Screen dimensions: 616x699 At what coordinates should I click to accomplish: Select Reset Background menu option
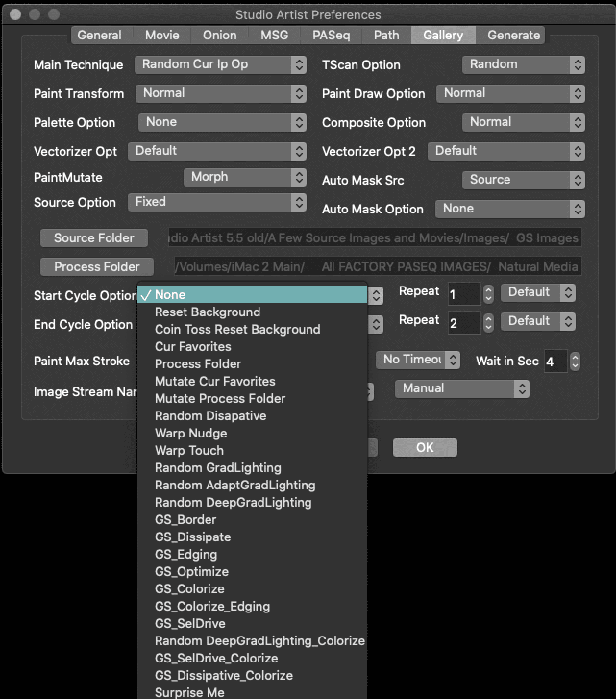click(252, 312)
